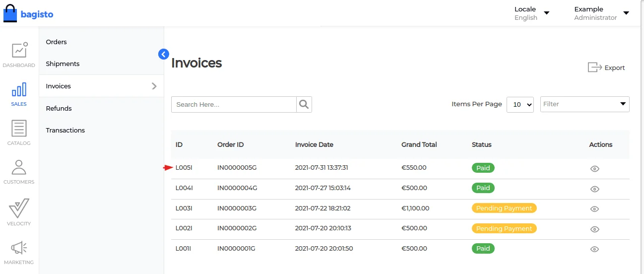Click invoice ID L004I
The width and height of the screenshot is (644, 274).
tap(184, 188)
